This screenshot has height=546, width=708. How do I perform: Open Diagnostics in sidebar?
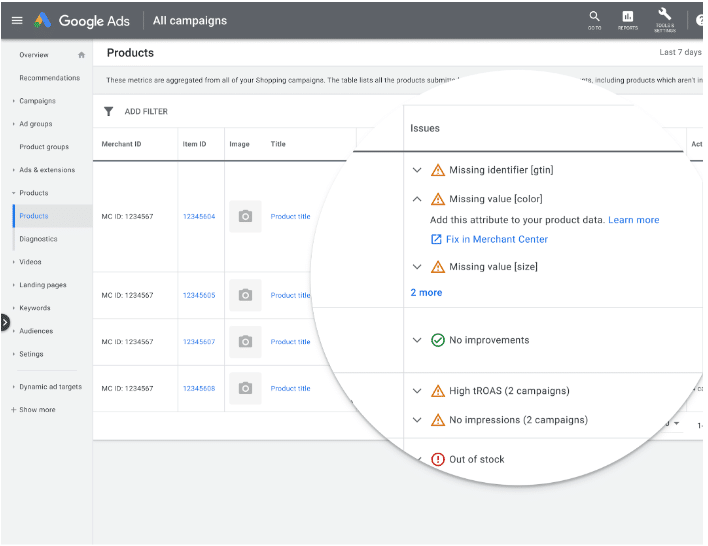coord(38,239)
